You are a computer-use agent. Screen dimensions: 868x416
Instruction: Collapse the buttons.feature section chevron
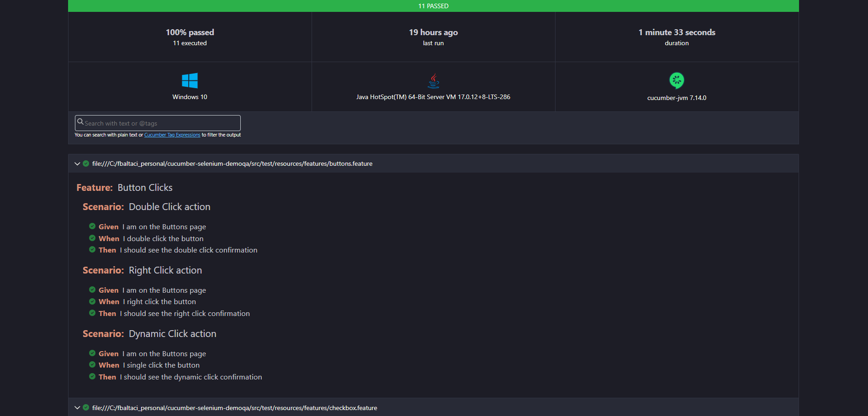point(77,164)
